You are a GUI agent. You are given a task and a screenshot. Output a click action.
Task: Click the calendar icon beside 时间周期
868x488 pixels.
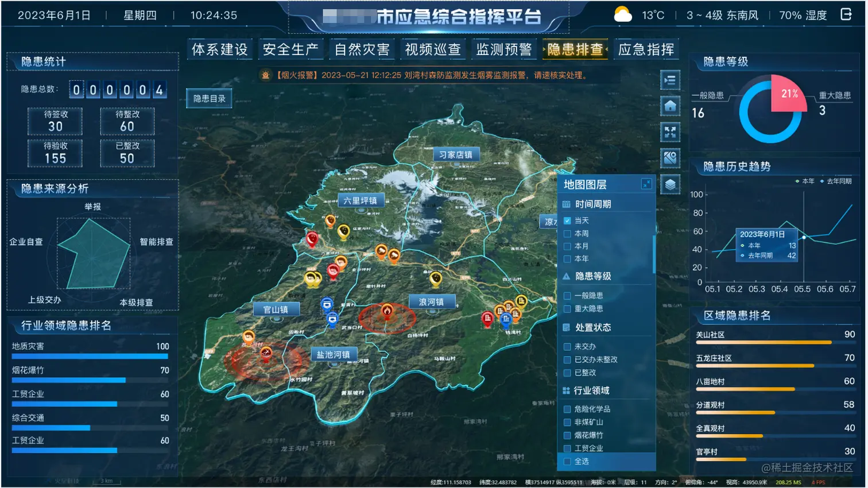[566, 204]
